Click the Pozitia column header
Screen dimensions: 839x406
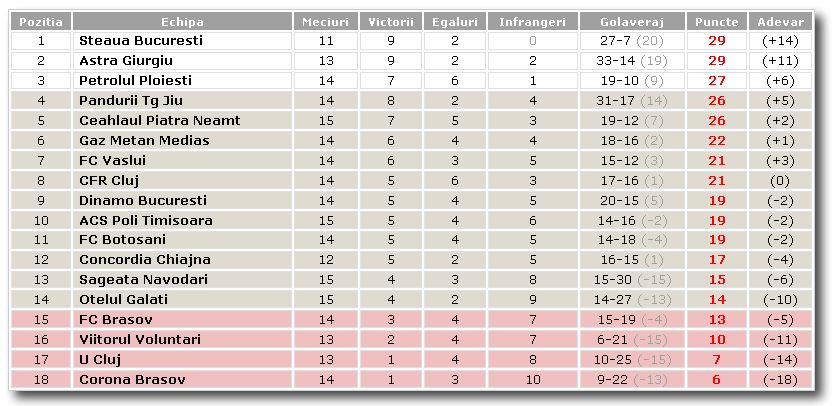(41, 22)
